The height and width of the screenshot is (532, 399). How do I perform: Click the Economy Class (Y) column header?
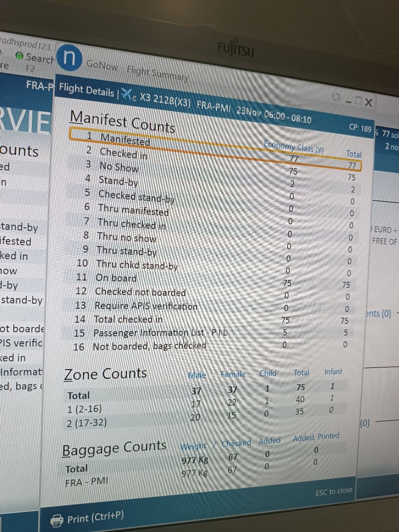coord(293,147)
